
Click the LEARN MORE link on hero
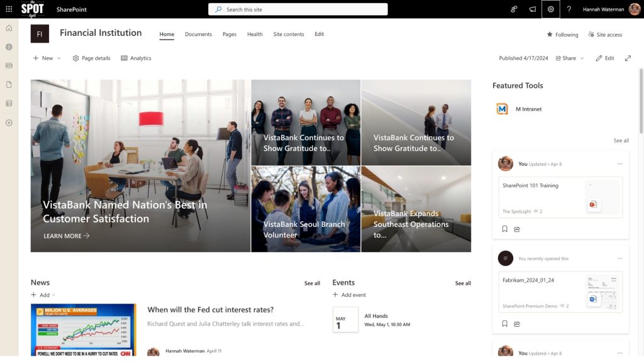(66, 236)
